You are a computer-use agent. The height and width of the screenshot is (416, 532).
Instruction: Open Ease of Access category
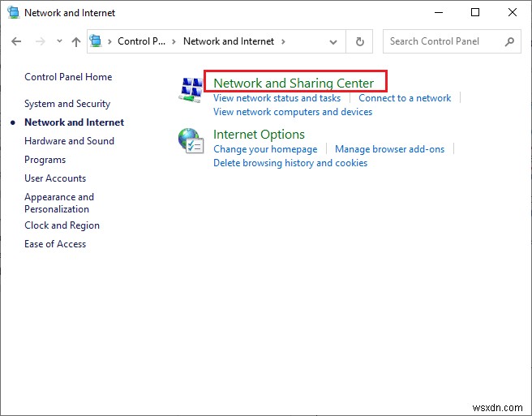click(x=55, y=244)
